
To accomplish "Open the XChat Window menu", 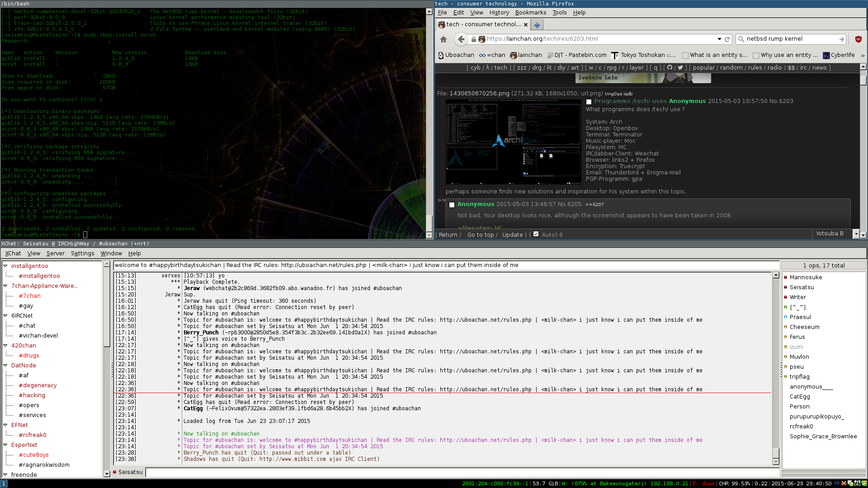I will click(111, 253).
